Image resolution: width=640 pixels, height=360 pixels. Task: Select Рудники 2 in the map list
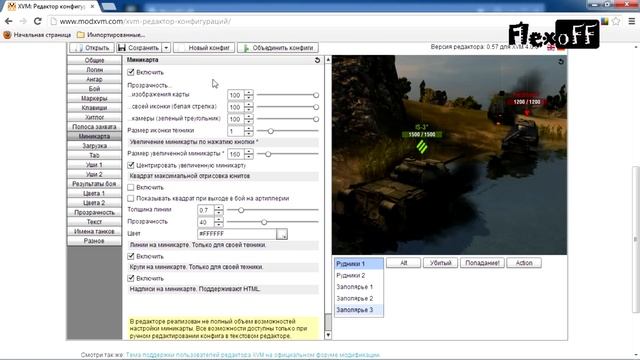point(359,276)
